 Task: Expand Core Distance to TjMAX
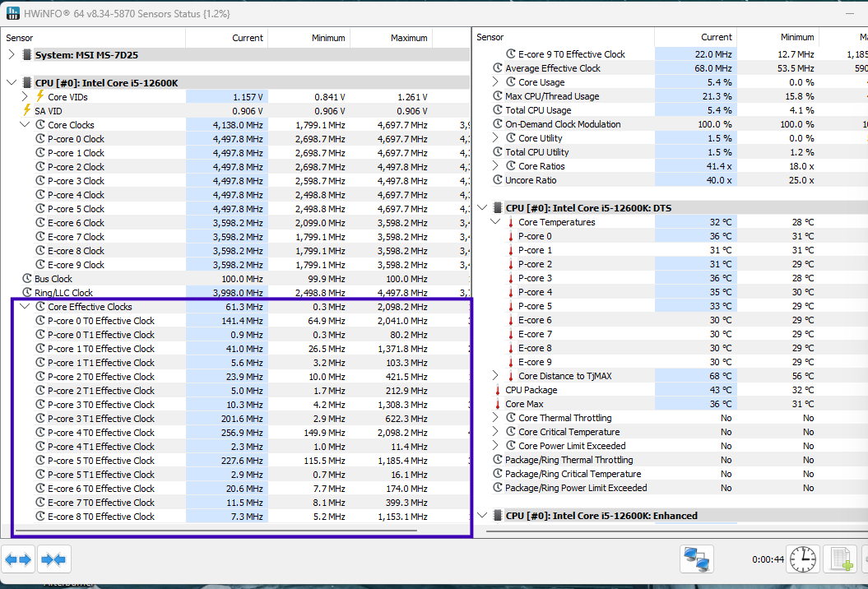[495, 376]
